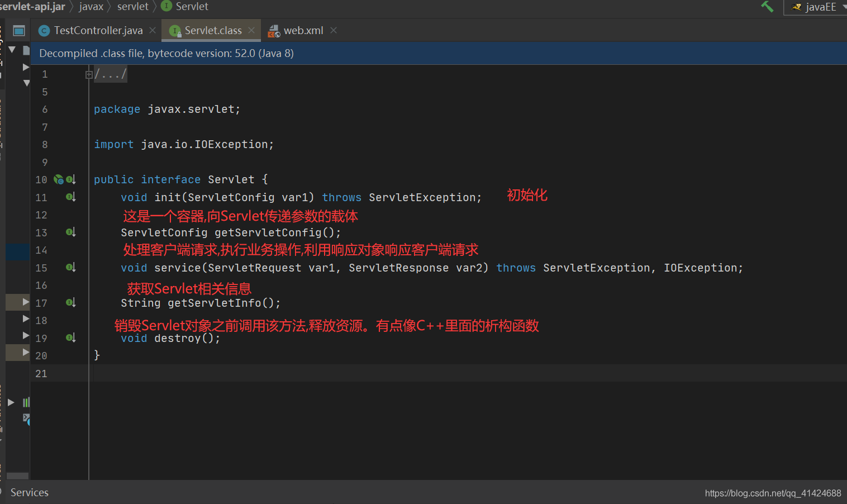Viewport: 847px width, 504px height.
Task: Click the implemented-method gutter icon beside init
Action: (70, 197)
